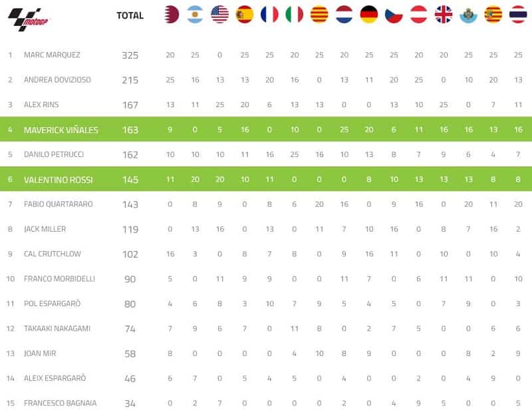
Task: Select the highlighted Maverick Viñales row name
Action: point(61,130)
